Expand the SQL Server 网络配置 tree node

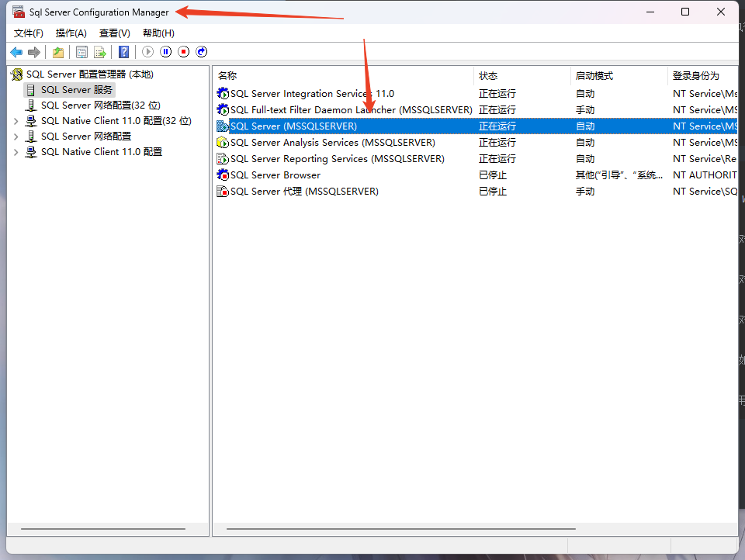[16, 137]
